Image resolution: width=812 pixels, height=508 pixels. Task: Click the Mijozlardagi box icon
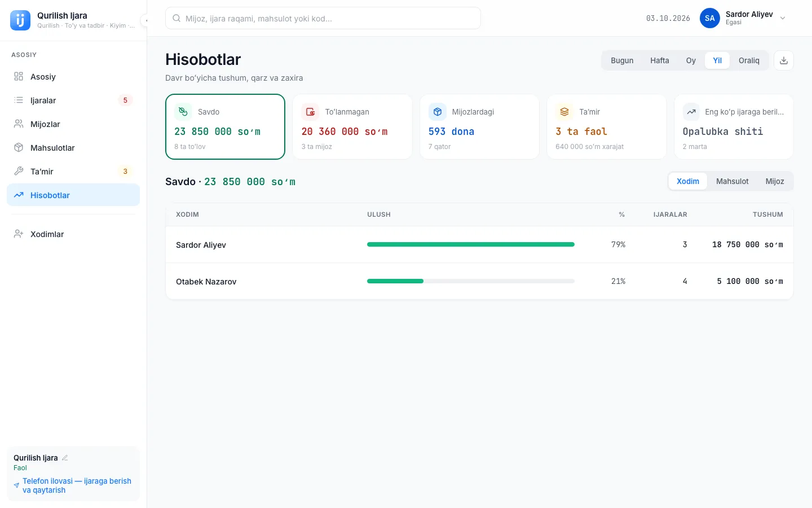coord(438,112)
